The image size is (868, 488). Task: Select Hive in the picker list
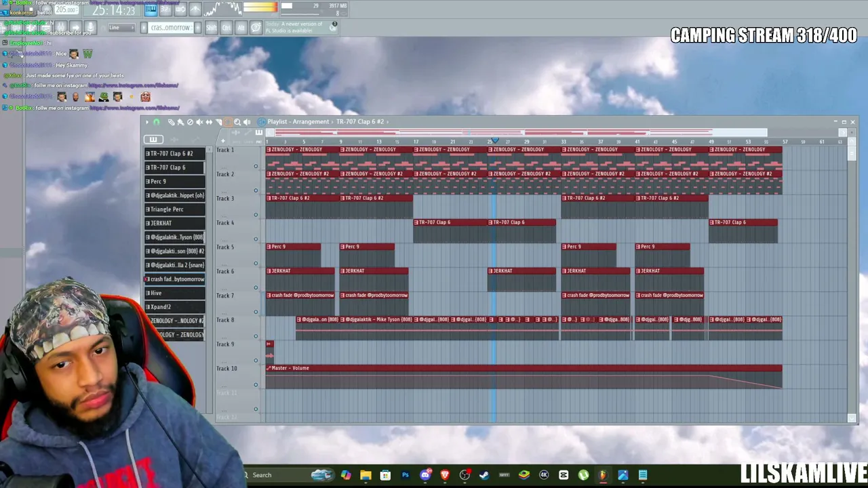point(174,293)
